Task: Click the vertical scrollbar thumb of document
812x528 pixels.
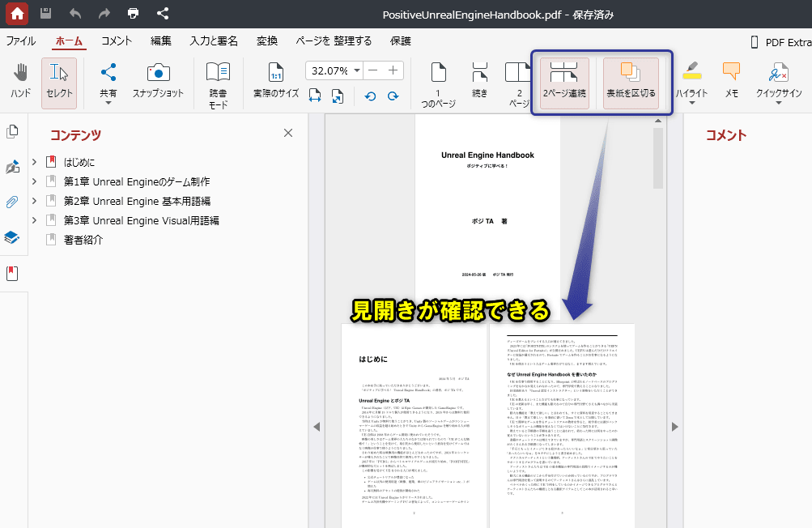Action: 658,158
